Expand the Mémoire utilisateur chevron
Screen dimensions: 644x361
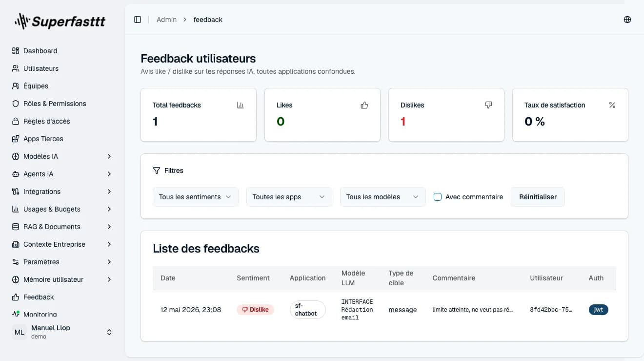[x=109, y=279]
